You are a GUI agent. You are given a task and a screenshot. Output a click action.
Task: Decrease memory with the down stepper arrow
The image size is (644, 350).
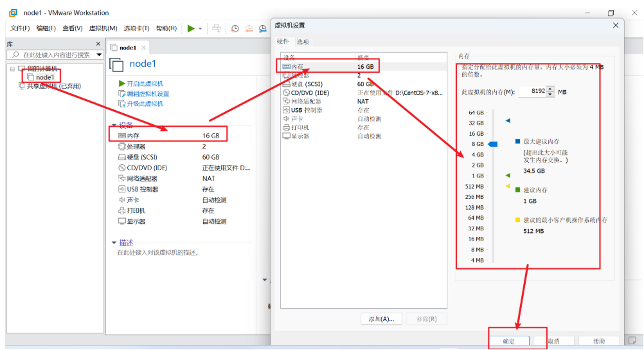coord(550,94)
